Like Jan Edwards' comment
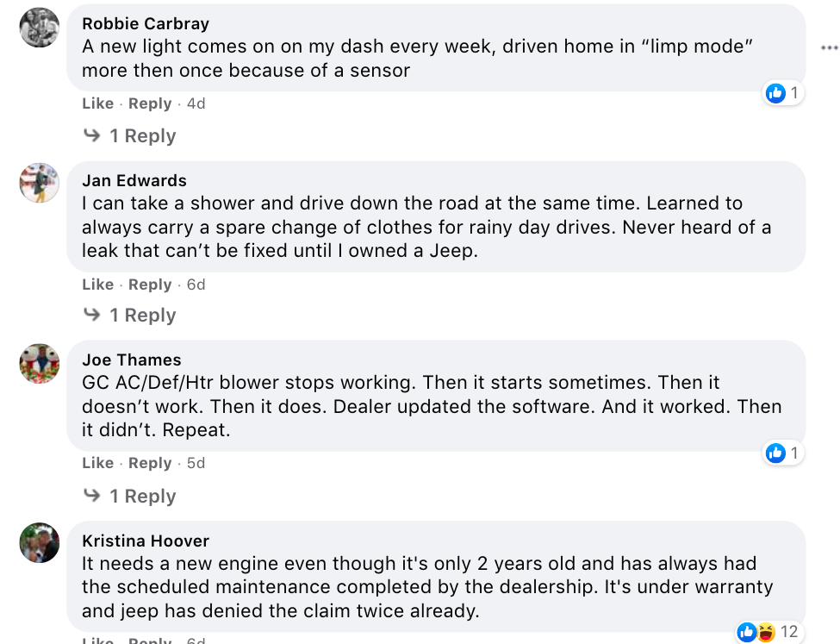 [98, 284]
